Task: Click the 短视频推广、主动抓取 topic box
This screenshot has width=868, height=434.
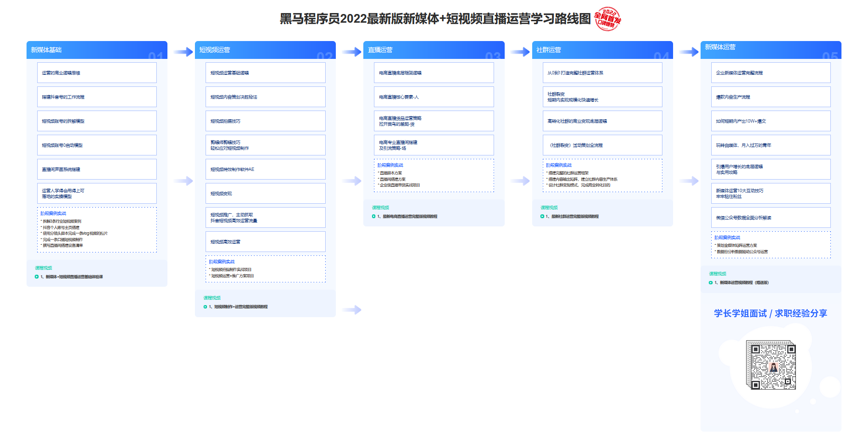Action: (265, 218)
